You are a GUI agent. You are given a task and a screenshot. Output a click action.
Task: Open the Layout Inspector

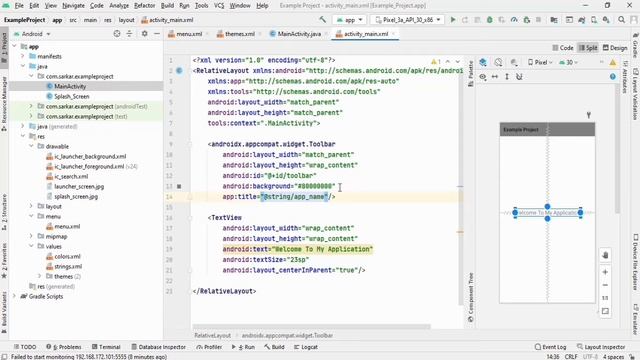coord(601,347)
